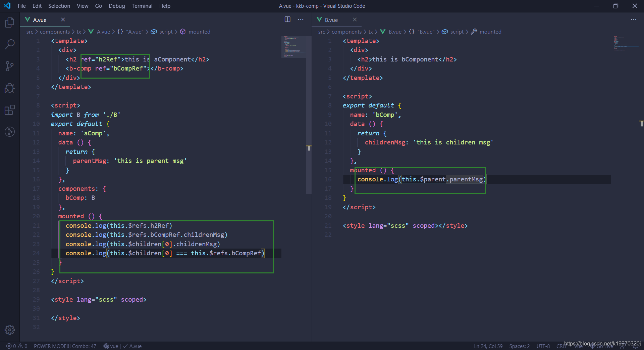Image resolution: width=644 pixels, height=350 pixels.
Task: Open the Debug menu
Action: coord(117,6)
